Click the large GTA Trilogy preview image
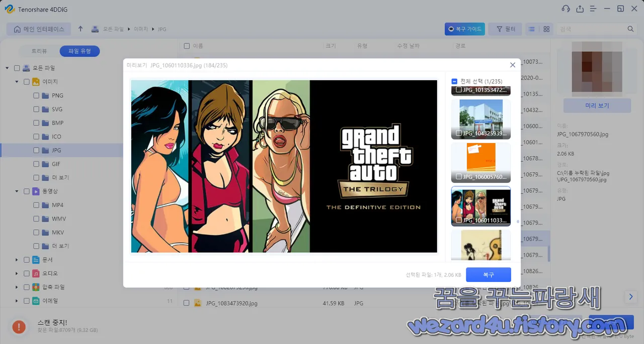The height and width of the screenshot is (344, 644). pos(284,166)
